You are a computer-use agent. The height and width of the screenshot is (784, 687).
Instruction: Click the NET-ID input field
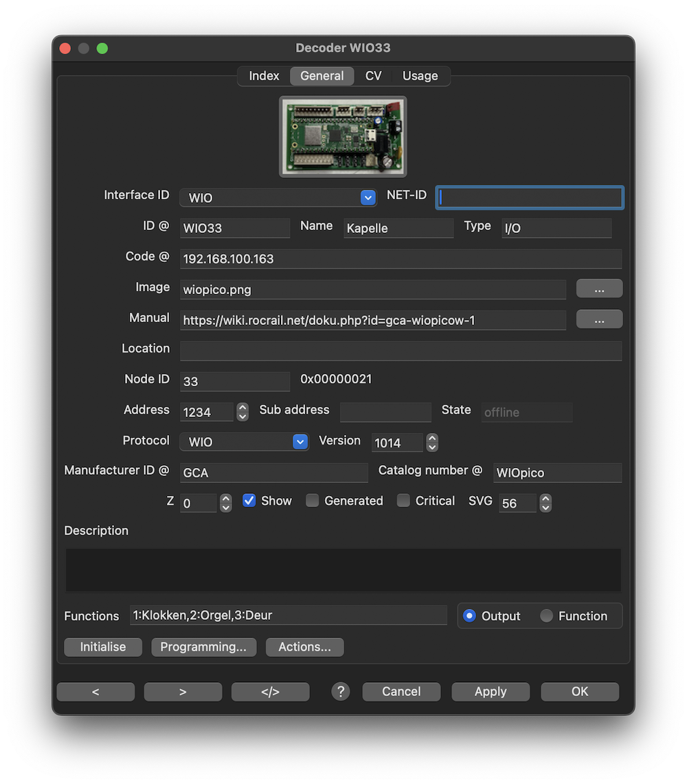tap(530, 198)
